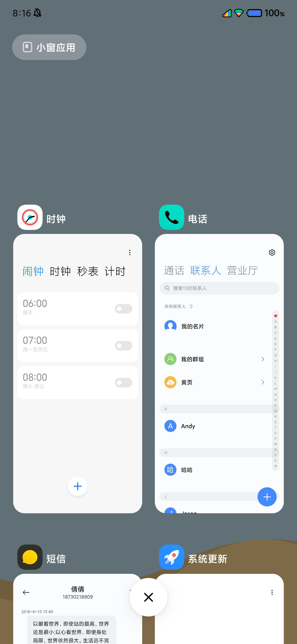The width and height of the screenshot is (297, 644).
Task: Clear all recent apps with X button
Action: (x=148, y=597)
